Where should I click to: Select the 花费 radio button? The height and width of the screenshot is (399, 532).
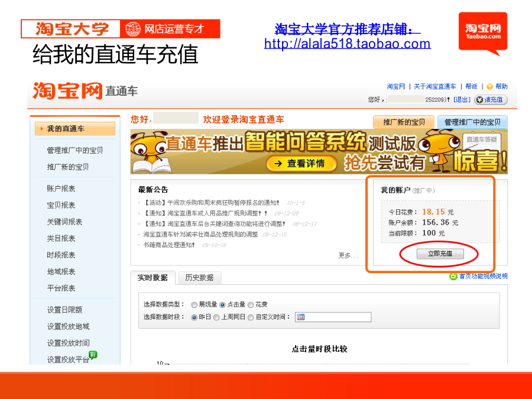[251, 304]
